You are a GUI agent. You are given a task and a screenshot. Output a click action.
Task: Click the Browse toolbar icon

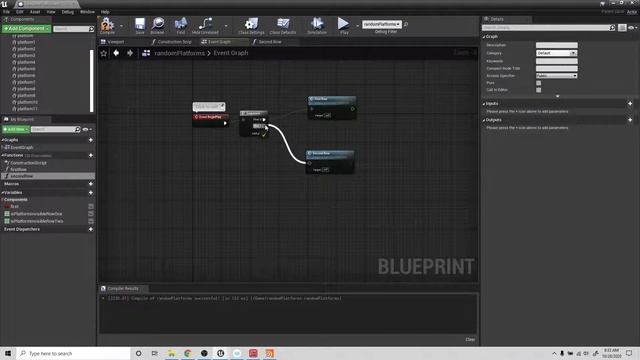coord(158,24)
